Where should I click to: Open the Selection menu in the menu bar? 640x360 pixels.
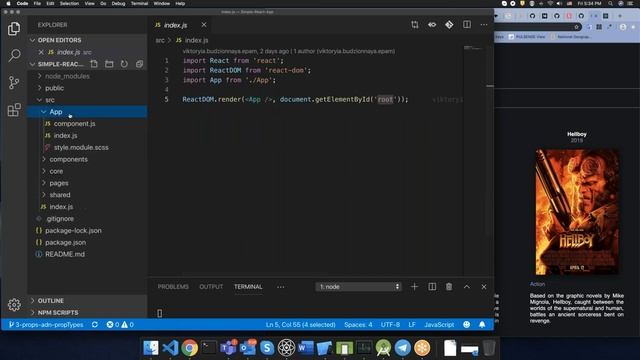(69, 3)
